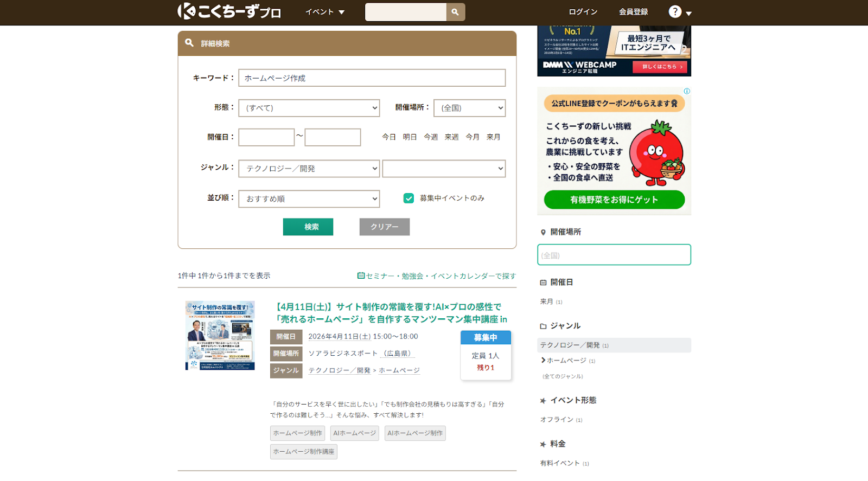Viewport: 868px width, 481px height.
Task: Open the empty sub-genre dropdown
Action: (x=444, y=169)
